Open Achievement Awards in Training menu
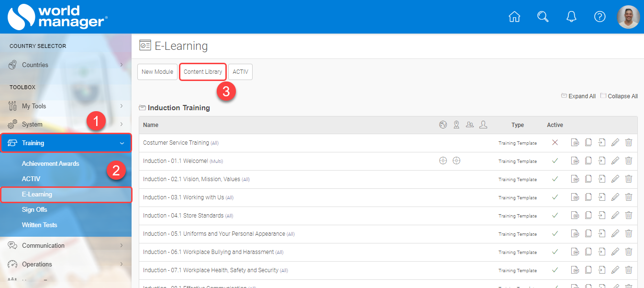Image resolution: width=644 pixels, height=288 pixels. 50,163
